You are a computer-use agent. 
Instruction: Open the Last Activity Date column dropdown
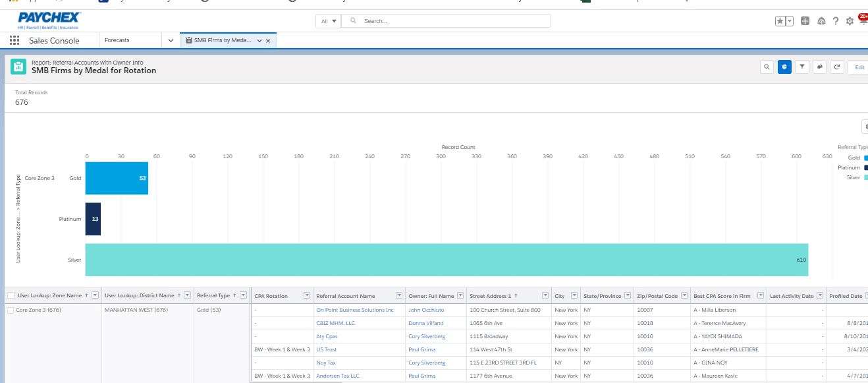(x=819, y=296)
